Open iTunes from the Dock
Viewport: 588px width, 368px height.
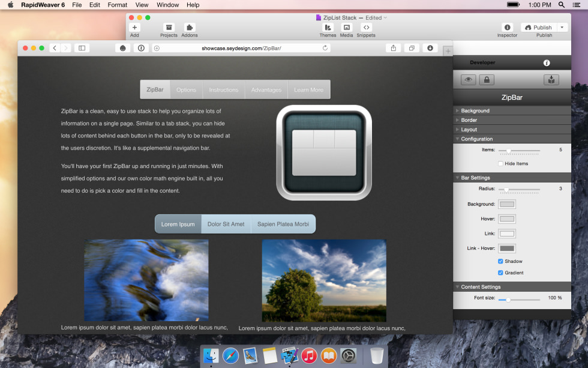tap(309, 355)
